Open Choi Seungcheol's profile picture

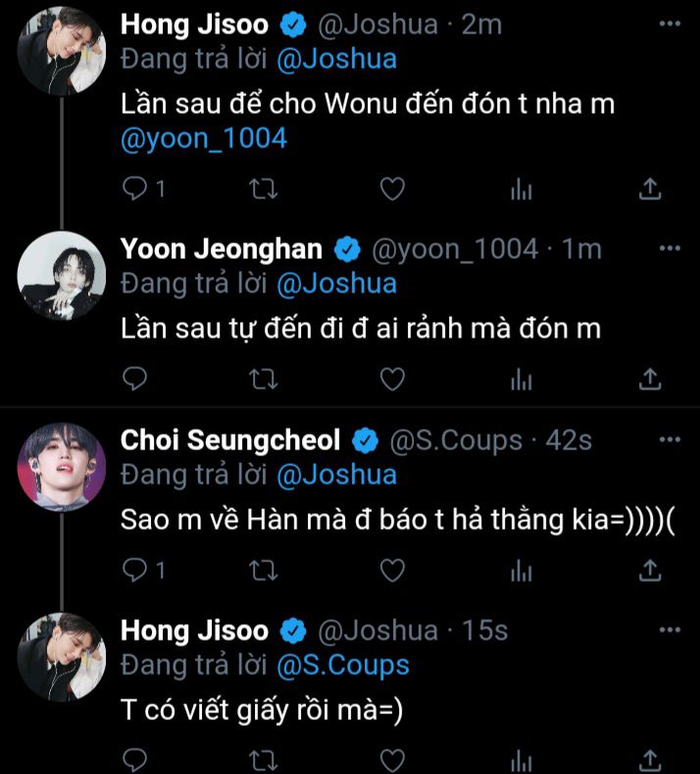coord(61,467)
